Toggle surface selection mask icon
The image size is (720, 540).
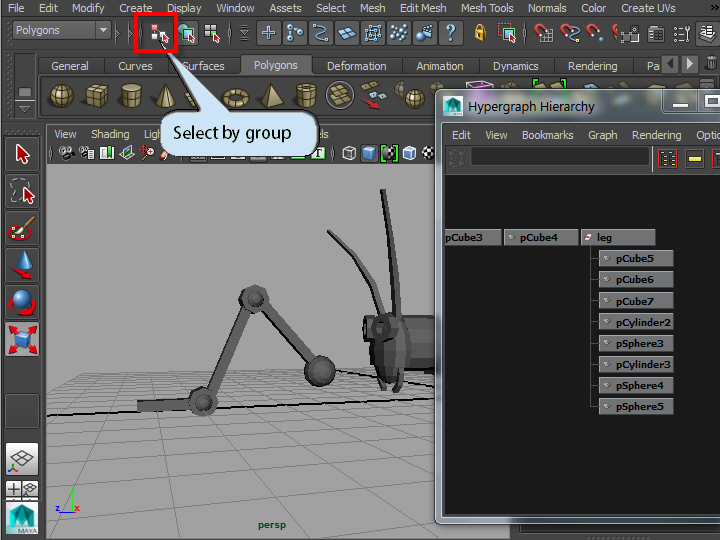(347, 33)
